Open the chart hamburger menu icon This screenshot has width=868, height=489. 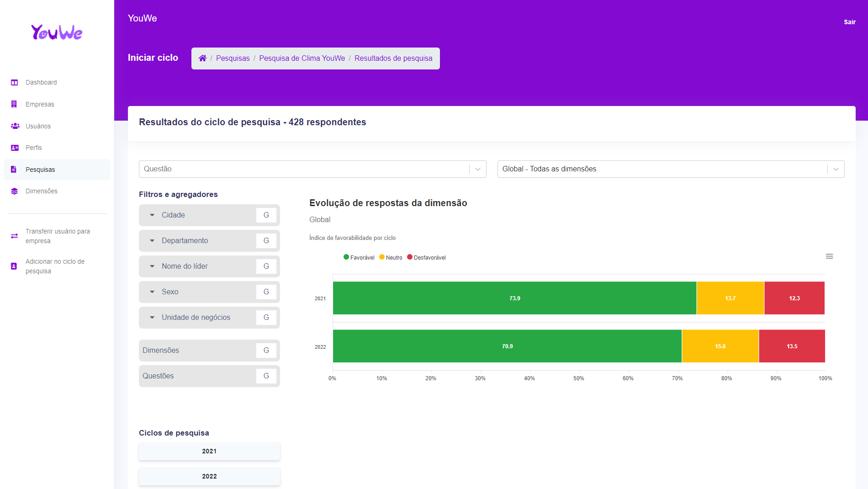(829, 256)
